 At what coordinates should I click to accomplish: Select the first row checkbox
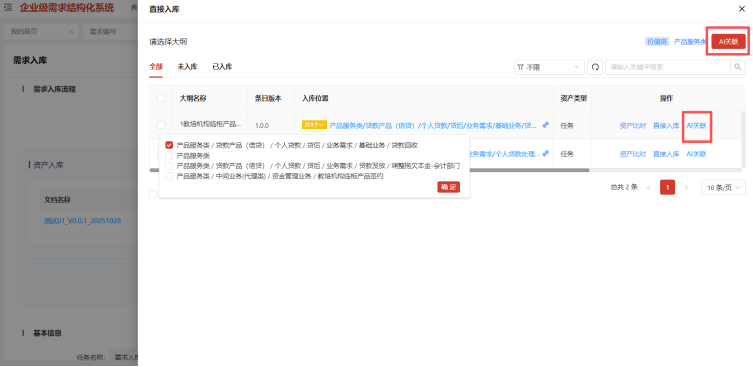pyautogui.click(x=161, y=125)
